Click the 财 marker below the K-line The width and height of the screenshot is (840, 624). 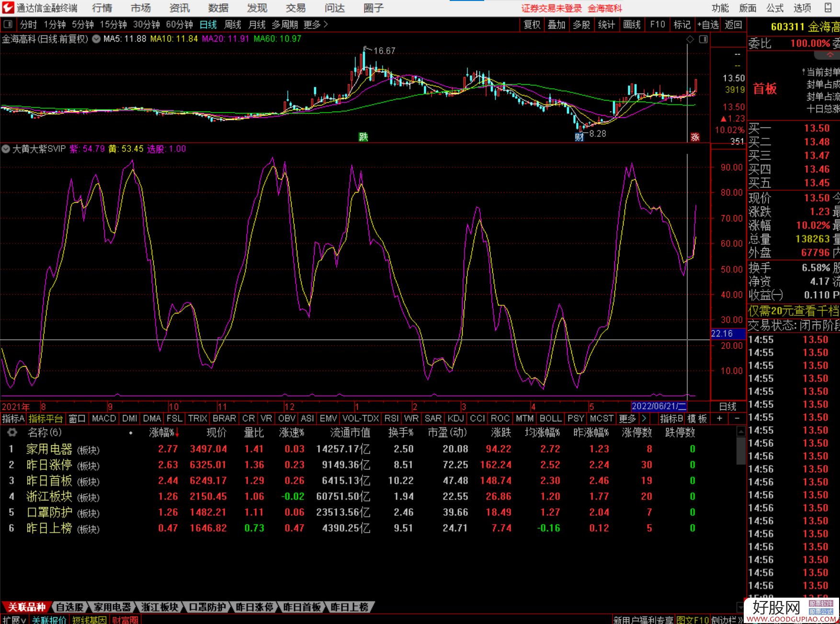tap(579, 137)
